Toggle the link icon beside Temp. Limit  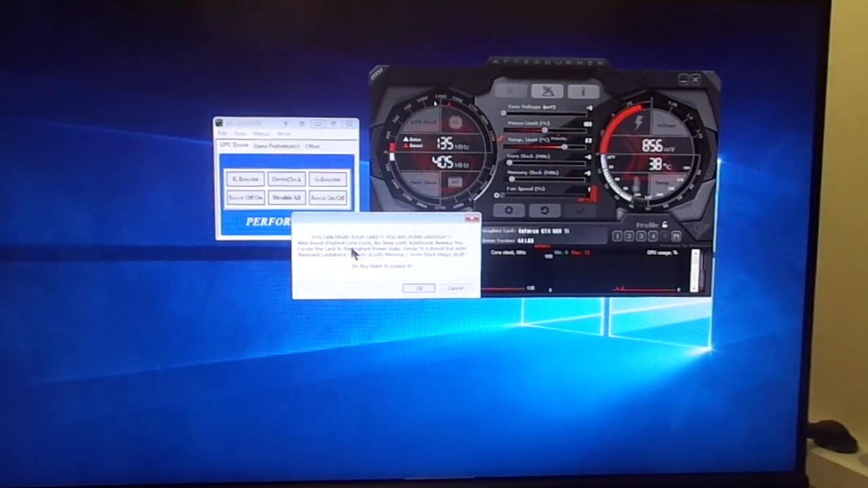click(x=501, y=139)
